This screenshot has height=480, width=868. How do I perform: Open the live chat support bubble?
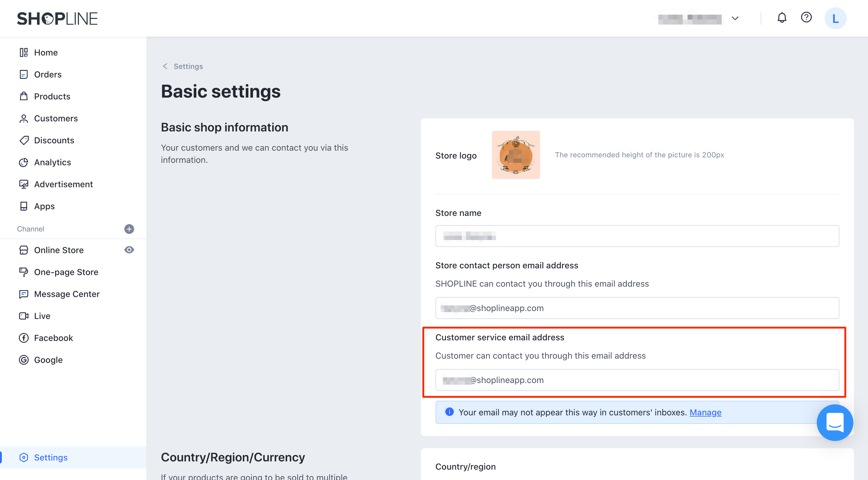(x=835, y=422)
